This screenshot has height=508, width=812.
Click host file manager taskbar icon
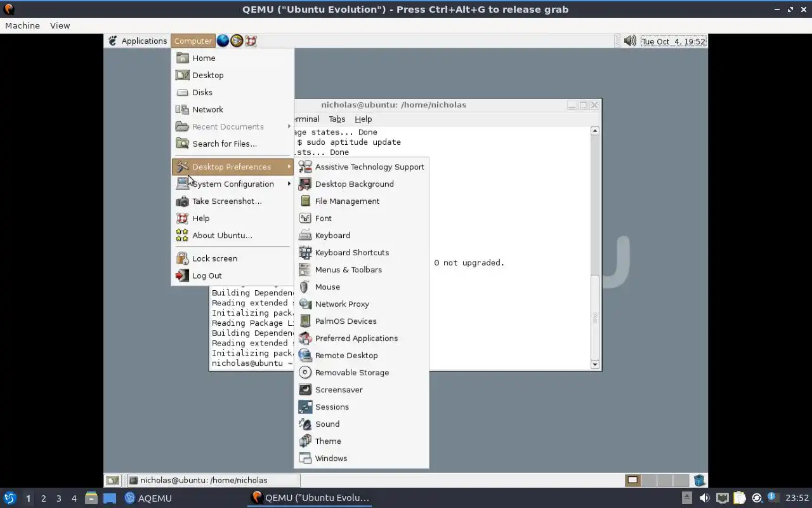(x=91, y=498)
